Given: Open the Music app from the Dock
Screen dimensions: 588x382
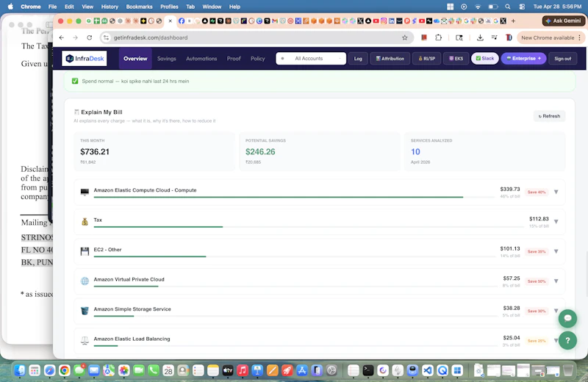Looking at the screenshot, I should [x=243, y=370].
